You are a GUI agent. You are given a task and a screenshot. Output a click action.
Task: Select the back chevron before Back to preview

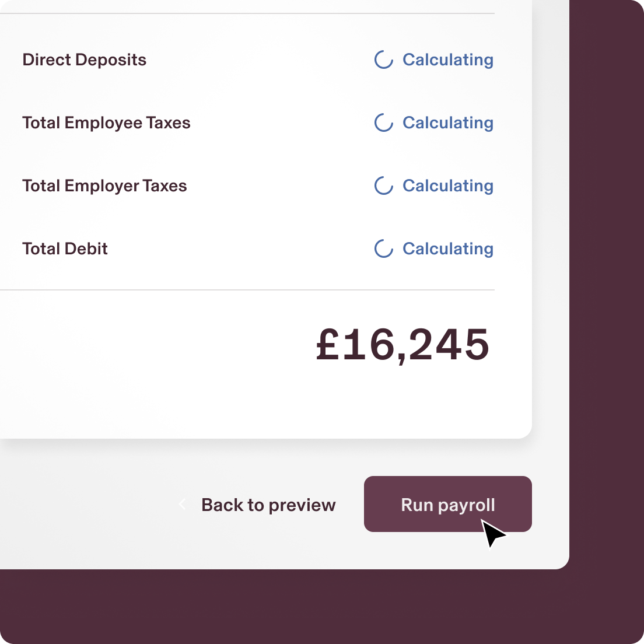[x=181, y=505]
